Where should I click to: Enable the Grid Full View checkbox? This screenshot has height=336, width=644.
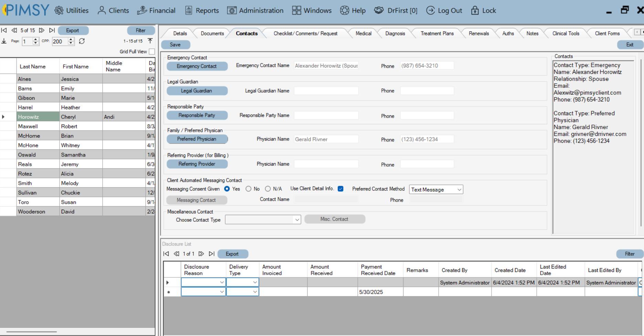(152, 51)
